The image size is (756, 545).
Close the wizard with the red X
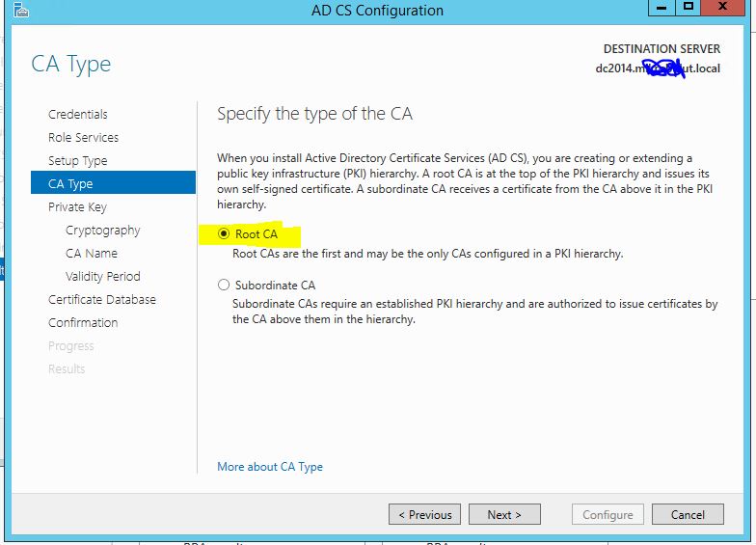pos(722,8)
